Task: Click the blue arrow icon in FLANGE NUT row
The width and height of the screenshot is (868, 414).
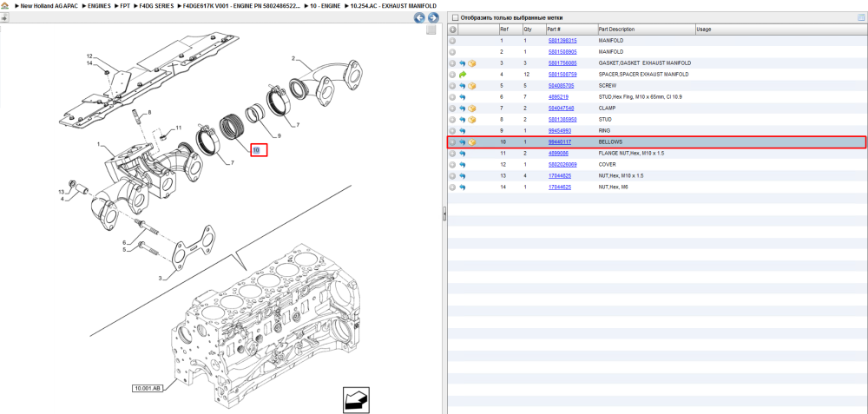Action: tap(463, 154)
